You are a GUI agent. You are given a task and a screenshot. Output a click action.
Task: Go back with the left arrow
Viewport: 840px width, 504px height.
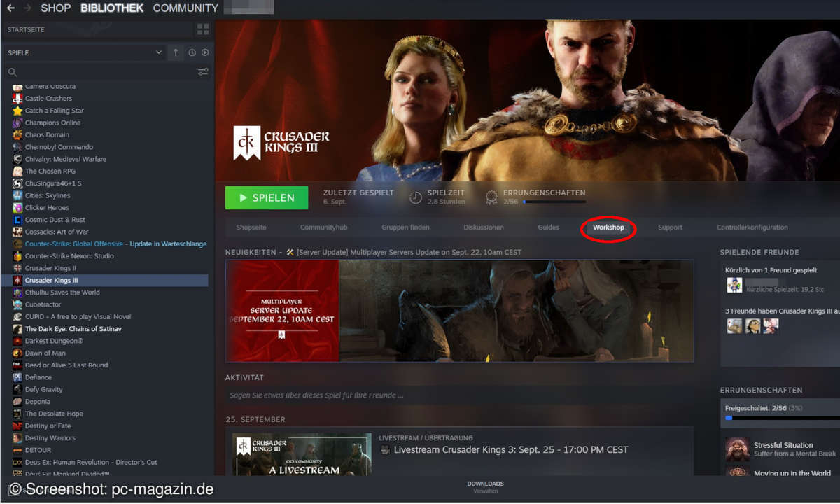(10, 8)
